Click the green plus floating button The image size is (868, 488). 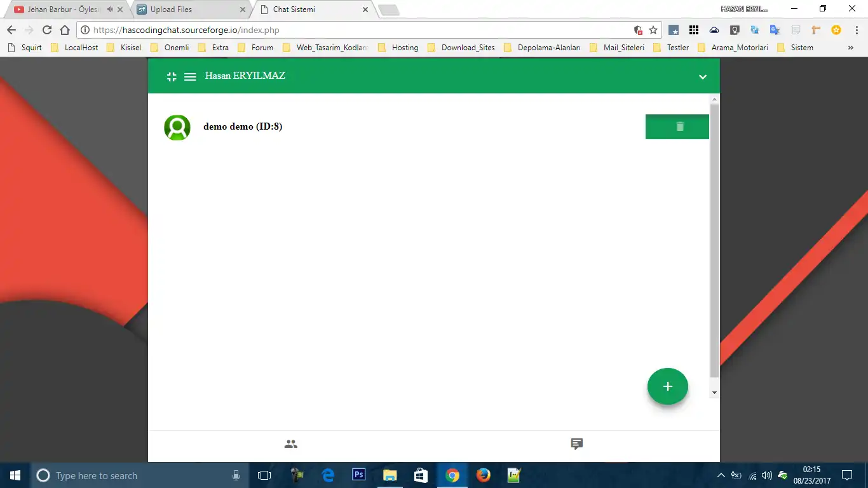668,386
